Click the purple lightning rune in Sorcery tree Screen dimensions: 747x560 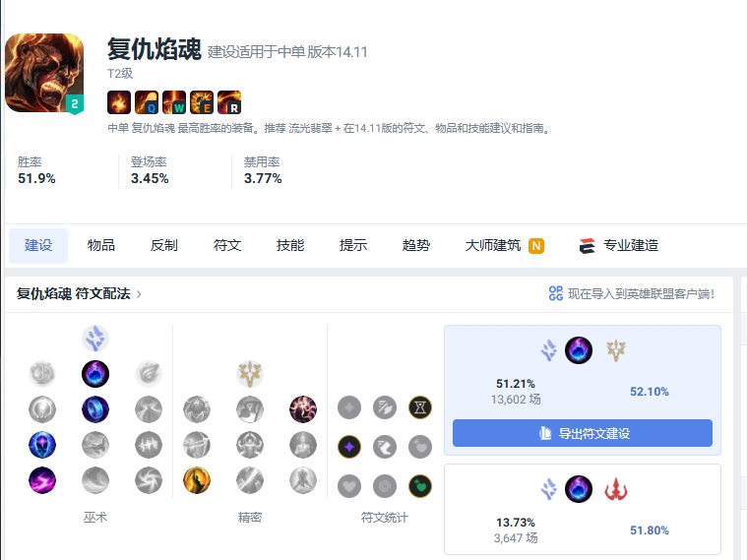(42, 480)
